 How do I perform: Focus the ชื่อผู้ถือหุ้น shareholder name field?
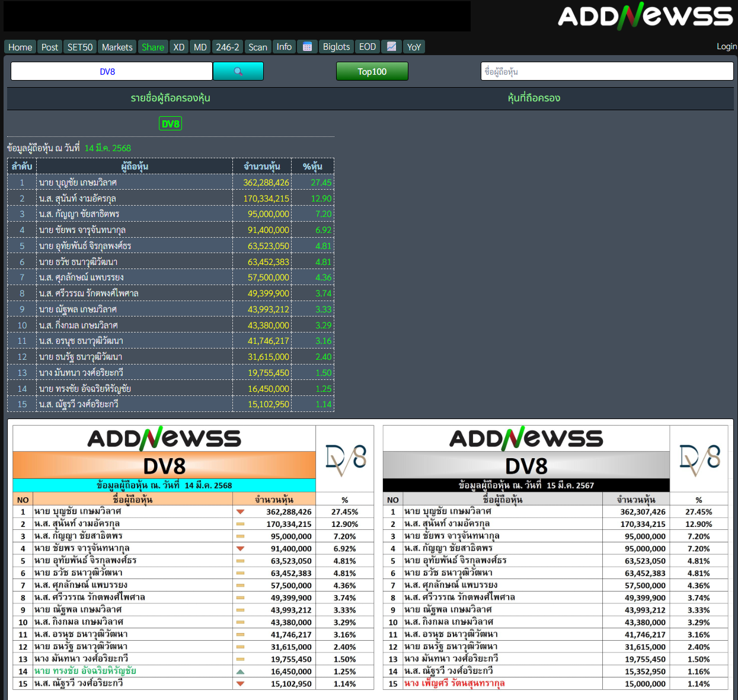607,71
